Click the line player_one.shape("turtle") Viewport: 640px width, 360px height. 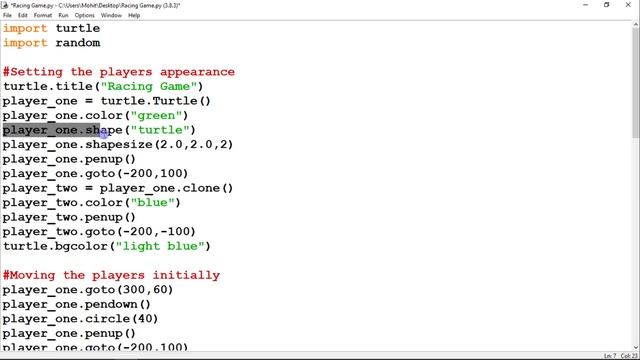pyautogui.click(x=99, y=130)
